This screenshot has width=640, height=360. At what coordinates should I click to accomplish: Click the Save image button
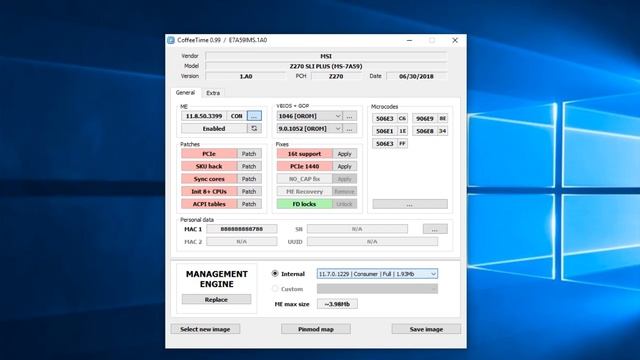click(x=426, y=329)
